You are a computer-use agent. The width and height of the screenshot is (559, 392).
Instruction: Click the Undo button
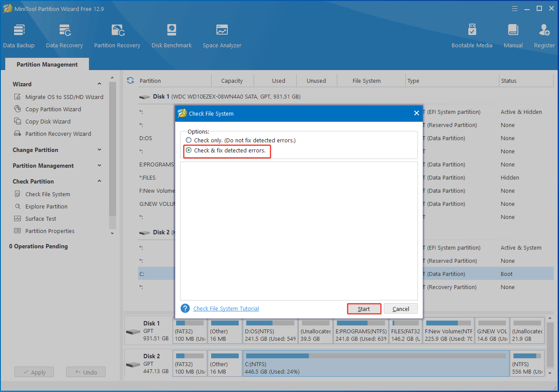tap(86, 372)
